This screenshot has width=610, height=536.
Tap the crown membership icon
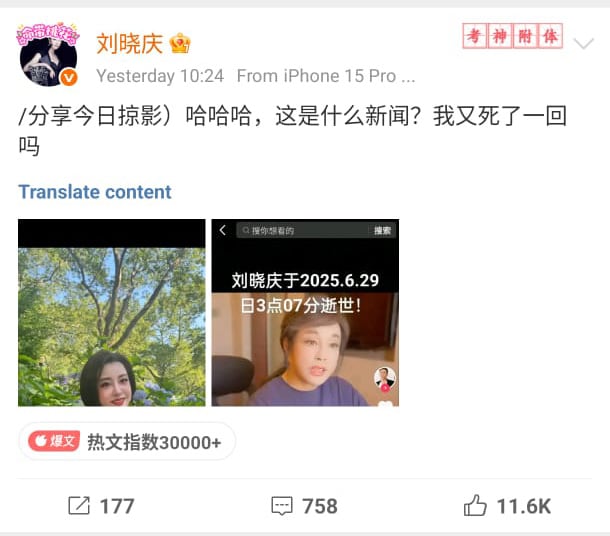180,43
